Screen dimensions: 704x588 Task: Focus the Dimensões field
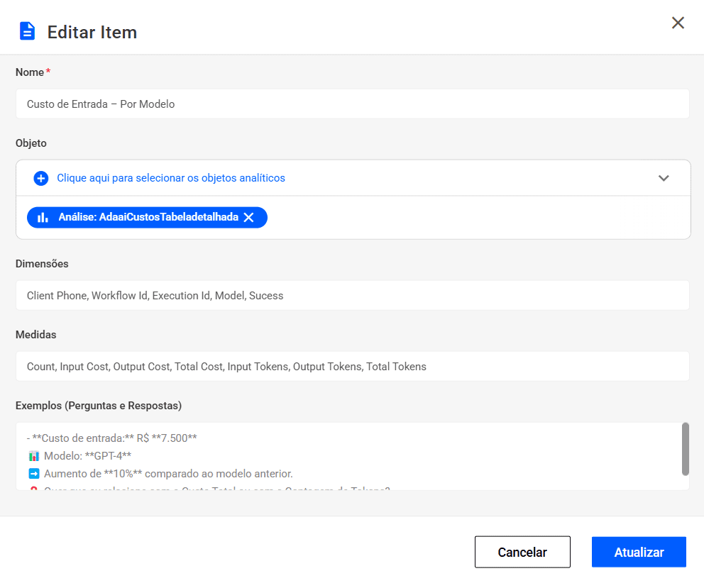click(x=352, y=295)
